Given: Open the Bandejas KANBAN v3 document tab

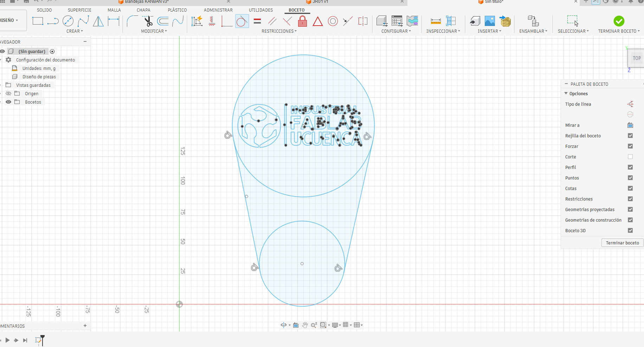Looking at the screenshot, I should 147,2.
